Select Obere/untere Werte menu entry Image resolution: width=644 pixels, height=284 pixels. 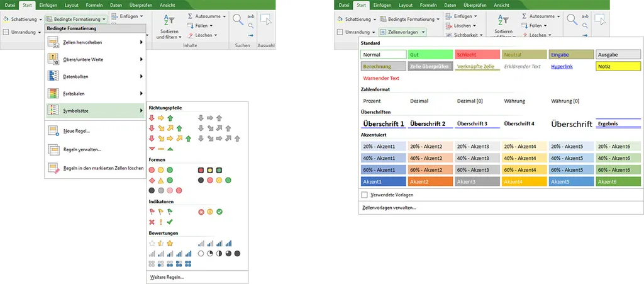click(96, 60)
